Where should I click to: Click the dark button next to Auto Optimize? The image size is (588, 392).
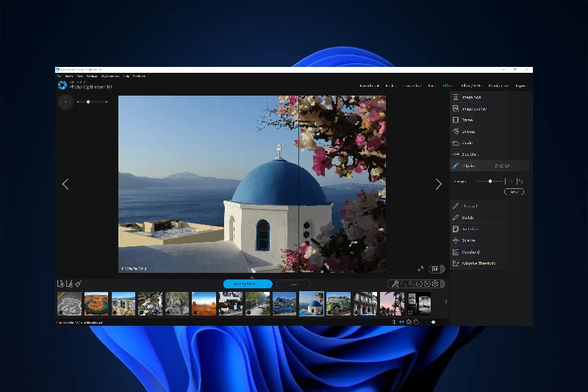tap(293, 284)
